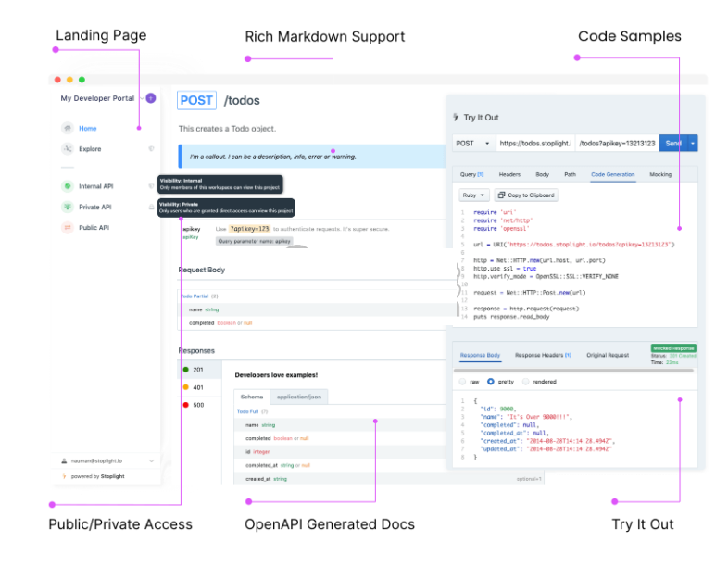Open the Response Body tab

pyautogui.click(x=480, y=355)
